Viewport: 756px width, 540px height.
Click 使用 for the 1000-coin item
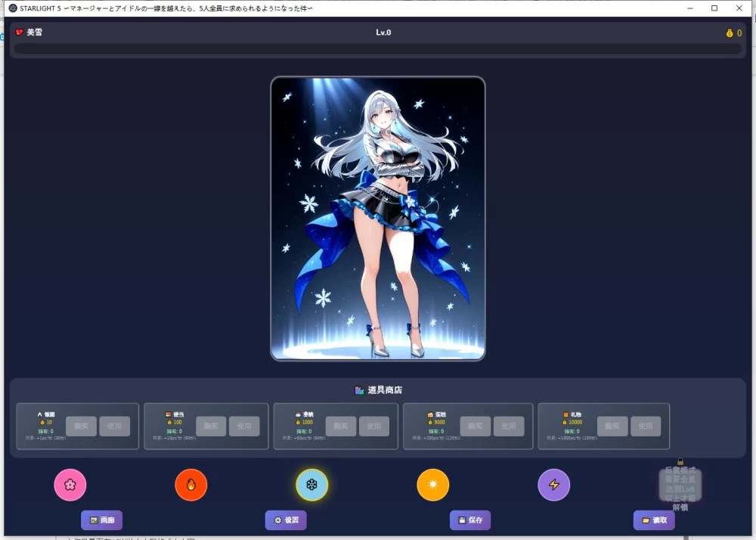tap(374, 427)
